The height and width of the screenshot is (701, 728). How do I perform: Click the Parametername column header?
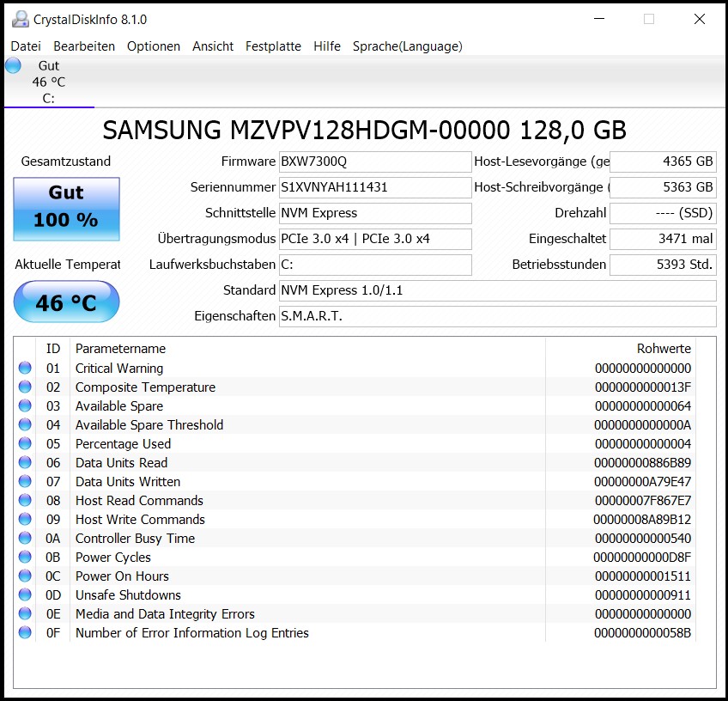[307, 349]
